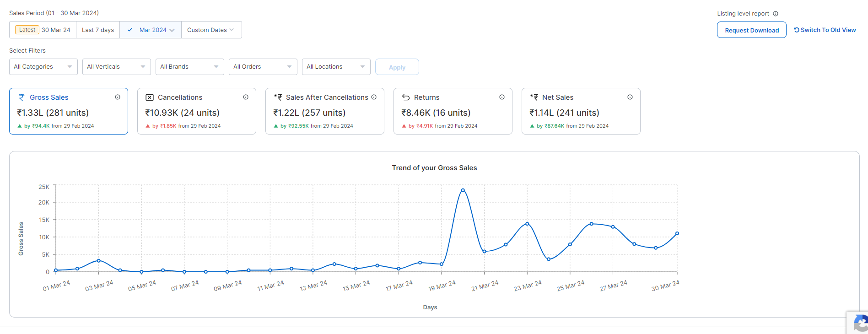Screen dimensions: 868x334
Task: Click the Request Download button
Action: [751, 30]
